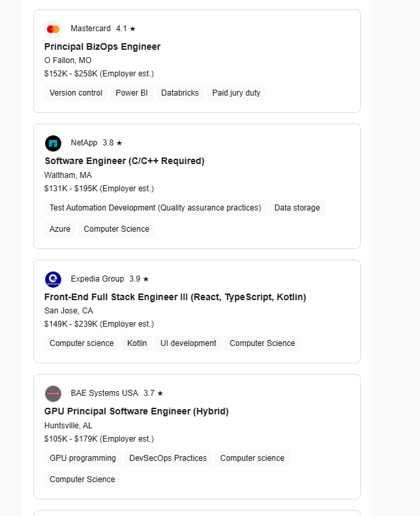
Task: Click the UI development tag
Action: point(188,343)
